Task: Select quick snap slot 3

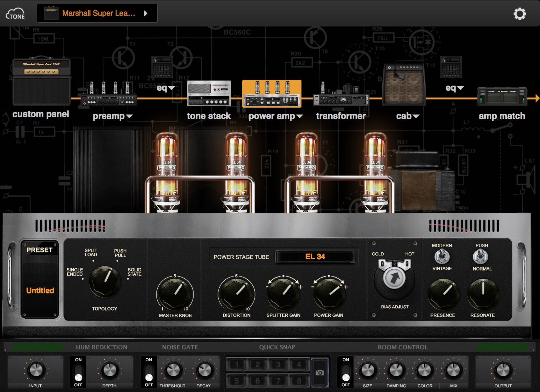Action: click(x=278, y=365)
